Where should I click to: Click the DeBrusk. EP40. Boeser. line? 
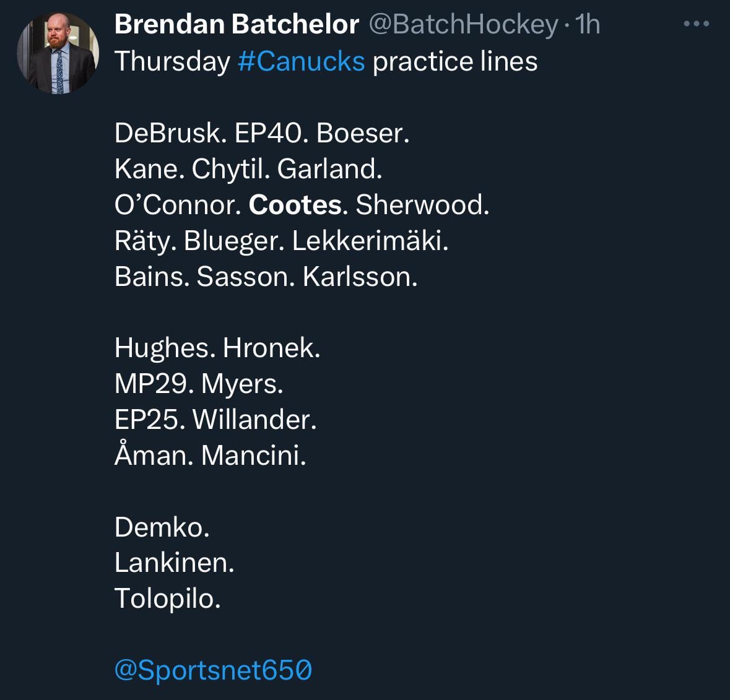pos(262,133)
